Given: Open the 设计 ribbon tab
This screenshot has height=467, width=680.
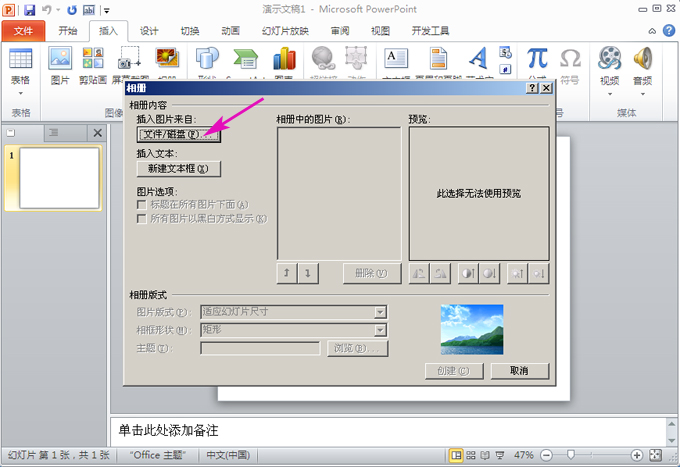Looking at the screenshot, I should (x=149, y=31).
